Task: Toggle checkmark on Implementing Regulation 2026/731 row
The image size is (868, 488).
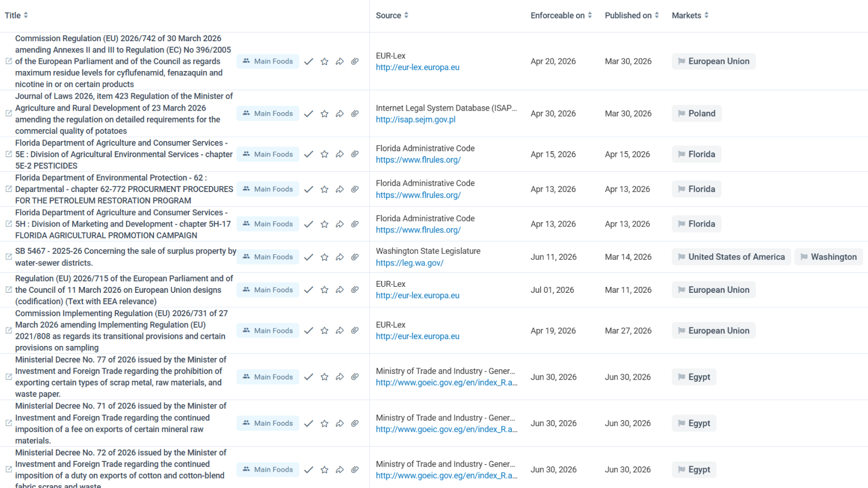Action: click(x=309, y=331)
